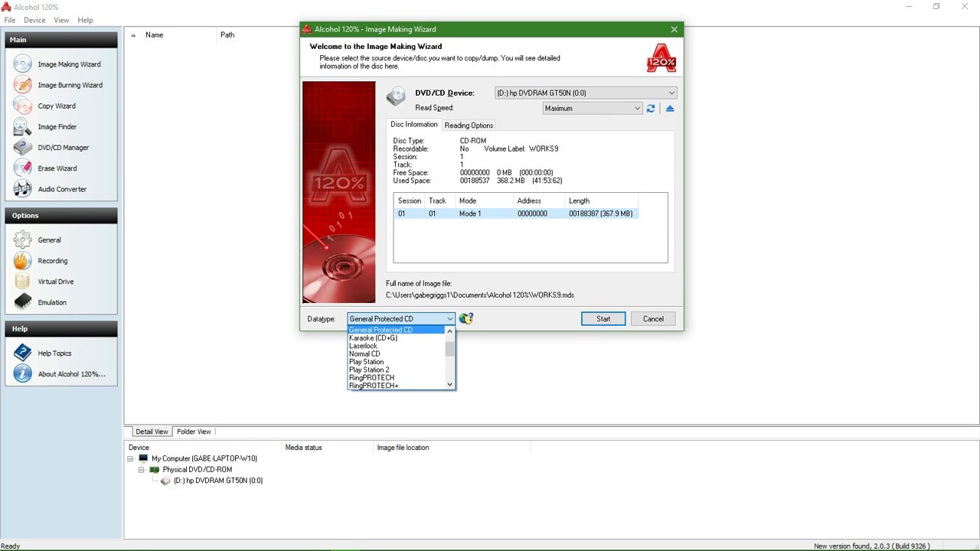
Task: Open the Device menu
Action: (34, 20)
